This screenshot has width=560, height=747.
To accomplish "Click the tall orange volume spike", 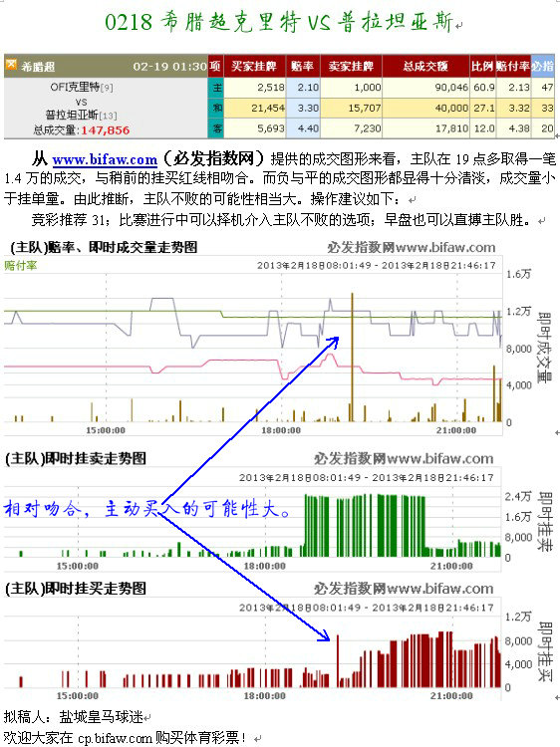I will pyautogui.click(x=352, y=358).
